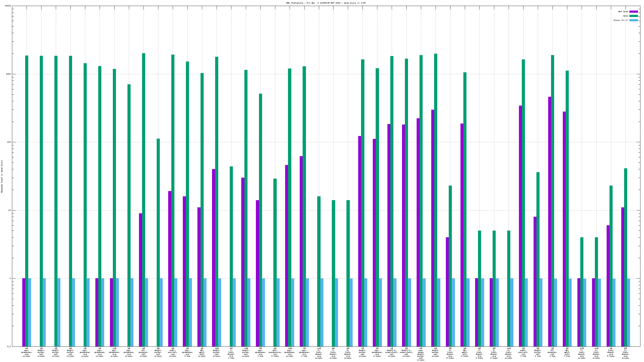The width and height of the screenshot is (644, 362).
Task: Click the 0.1 y-axis tick label
Action: point(9,346)
